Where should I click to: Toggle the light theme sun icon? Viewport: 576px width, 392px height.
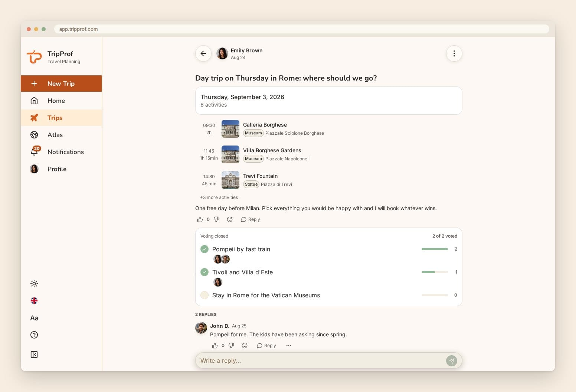coord(34,284)
